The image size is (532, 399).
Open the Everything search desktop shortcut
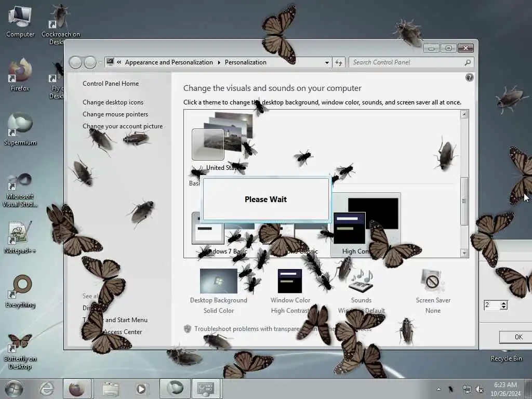[x=20, y=291]
